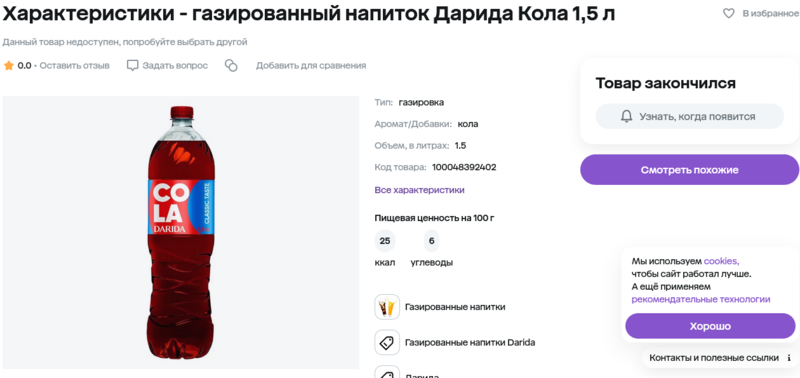
Task: Click Задать вопрос link
Action: coord(175,66)
